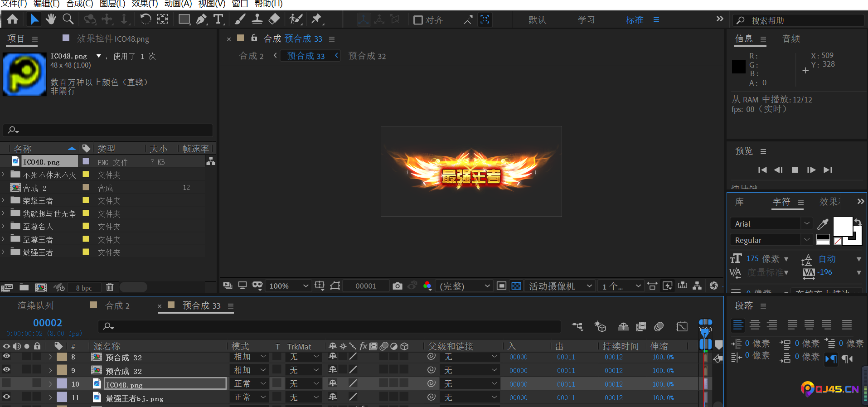Select the Clone Stamp tool
The image size is (868, 407).
pyautogui.click(x=257, y=19)
